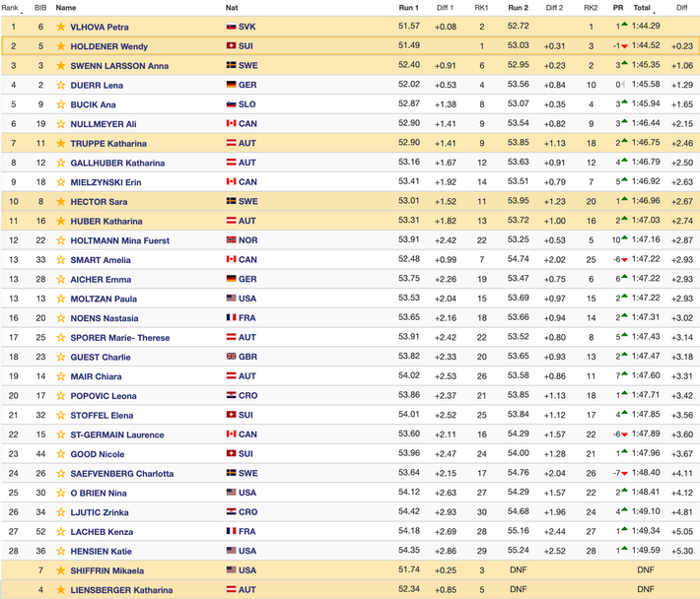This screenshot has height=599, width=700.
Task: Click the German flag in DUERR Lena's row
Action: click(231, 85)
